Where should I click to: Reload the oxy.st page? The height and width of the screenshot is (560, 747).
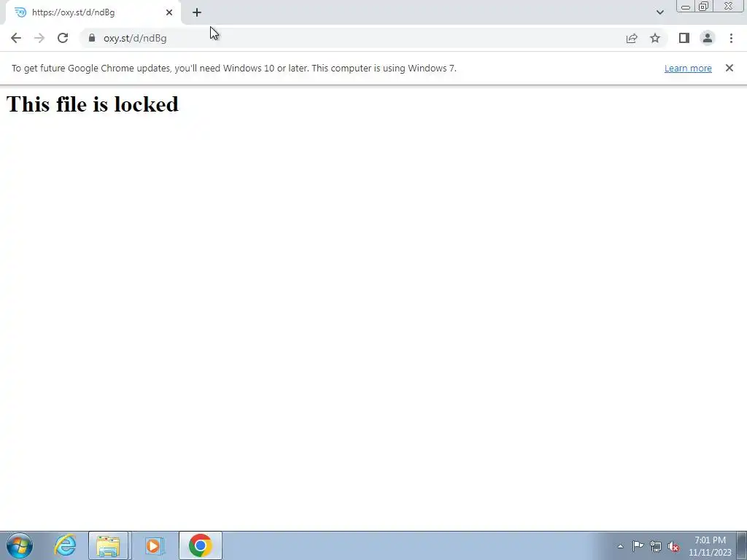click(x=63, y=38)
